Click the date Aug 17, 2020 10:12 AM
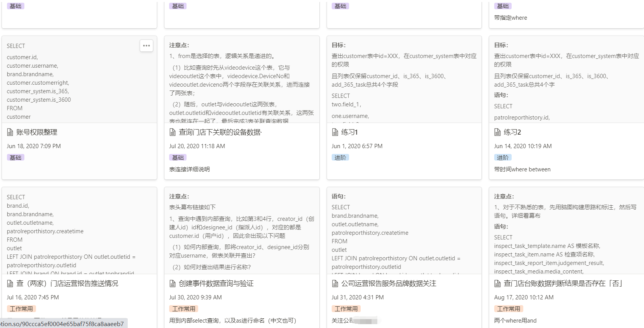 click(x=524, y=297)
